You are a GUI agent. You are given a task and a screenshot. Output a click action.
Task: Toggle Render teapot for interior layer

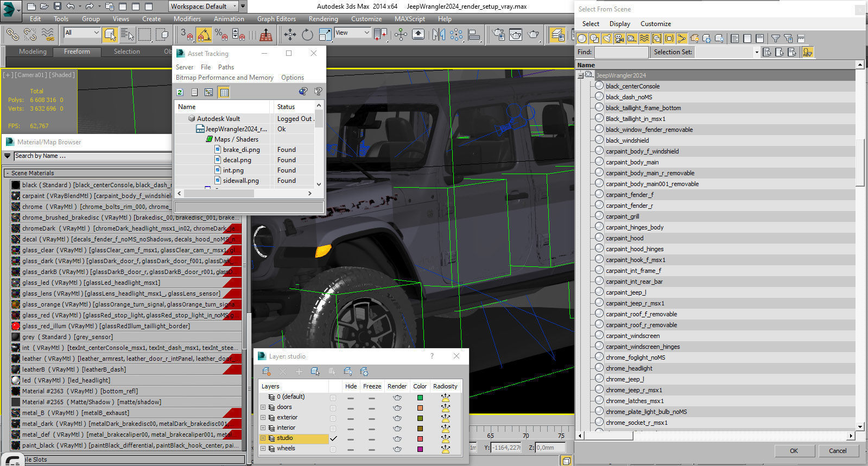pyautogui.click(x=397, y=429)
